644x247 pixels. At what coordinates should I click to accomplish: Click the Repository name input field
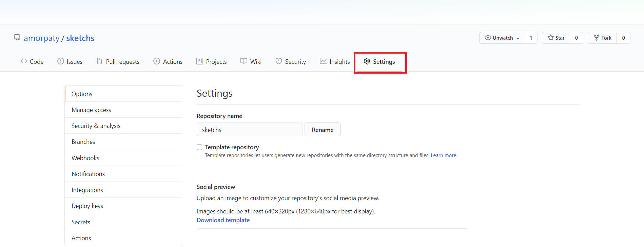(x=249, y=130)
